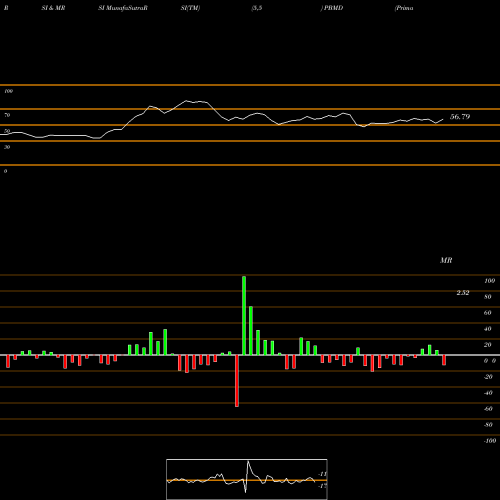This screenshot has width=500, height=500.
Task: Click the MR axis label -20
Action: coord(488,377)
